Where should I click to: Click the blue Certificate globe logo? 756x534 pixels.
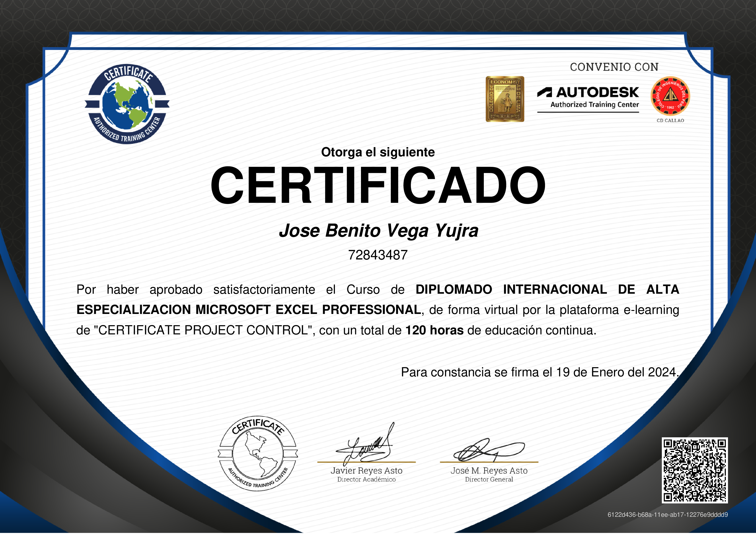127,104
